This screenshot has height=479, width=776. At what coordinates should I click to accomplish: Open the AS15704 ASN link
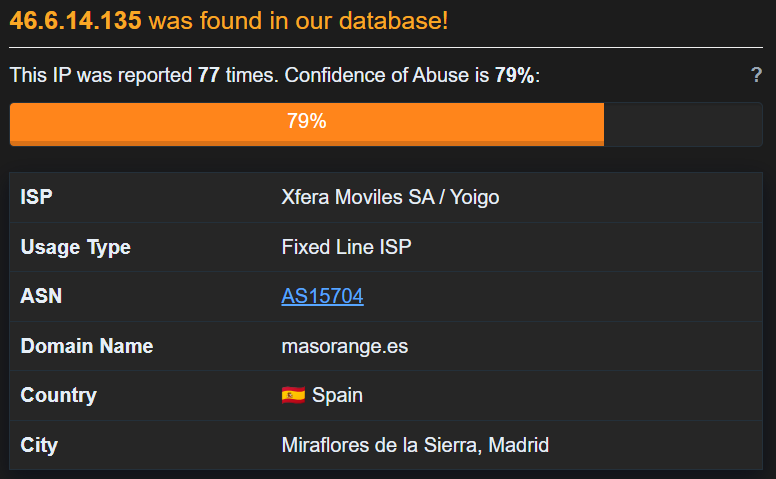[x=322, y=296]
